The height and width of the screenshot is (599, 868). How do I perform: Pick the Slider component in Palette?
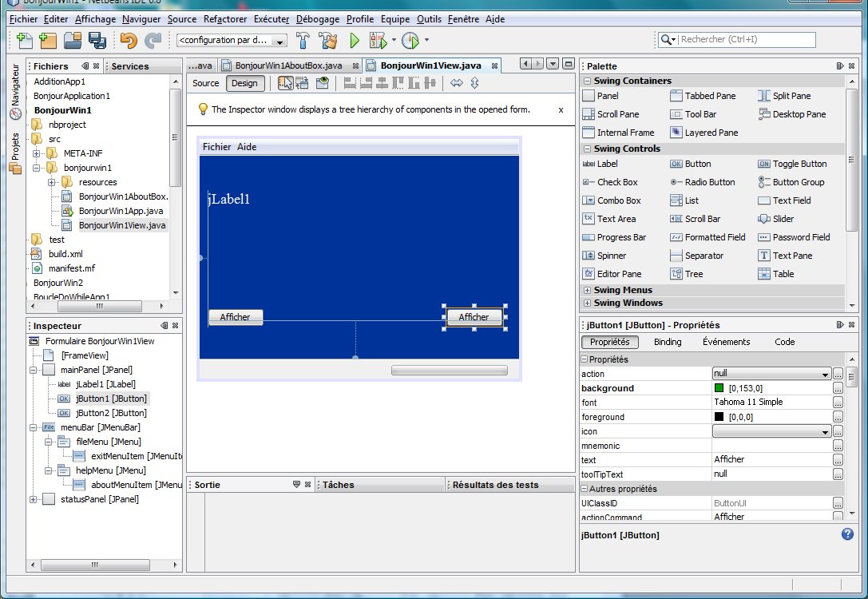[x=775, y=219]
